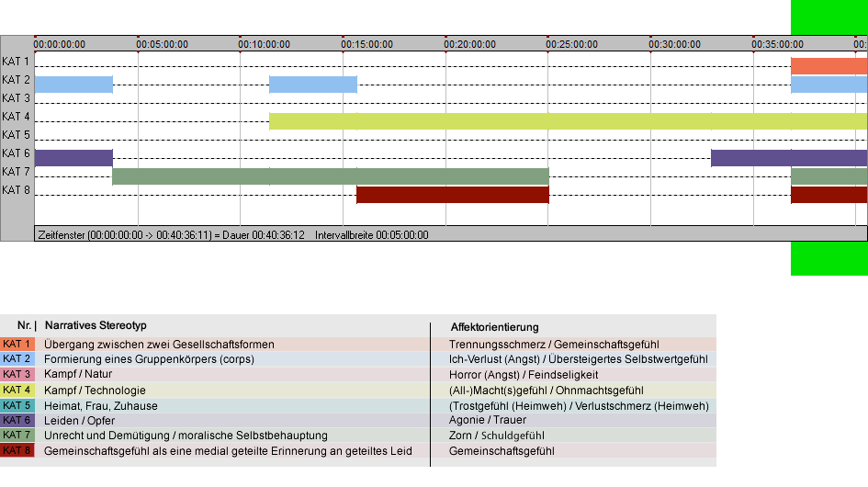Click green KAT 7 segment after 00:35:00:00
Screen dimensions: 868x487
click(829, 176)
